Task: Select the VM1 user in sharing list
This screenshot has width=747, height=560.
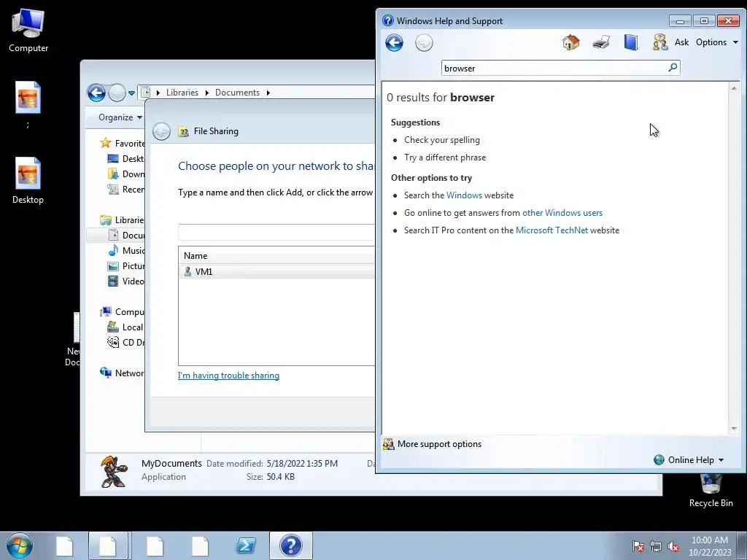Action: (276, 271)
